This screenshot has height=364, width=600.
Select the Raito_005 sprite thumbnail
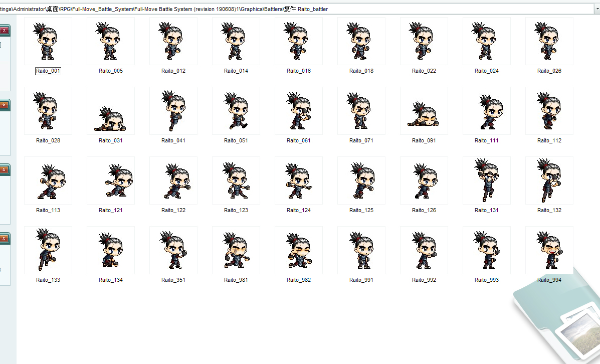pos(111,41)
